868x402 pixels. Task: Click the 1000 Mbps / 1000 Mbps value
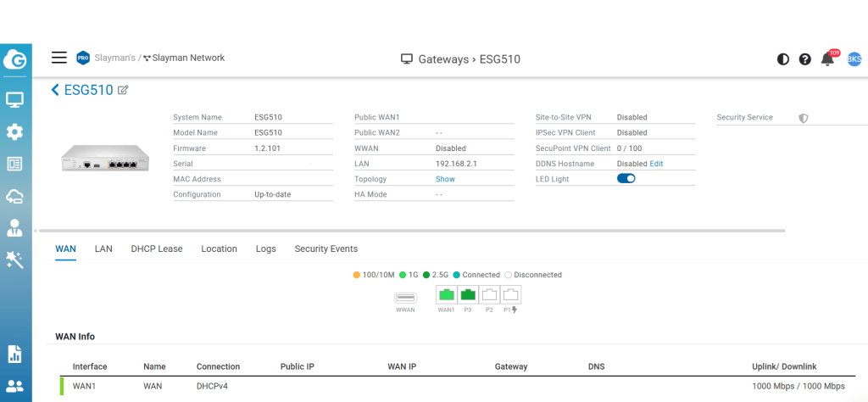click(798, 386)
